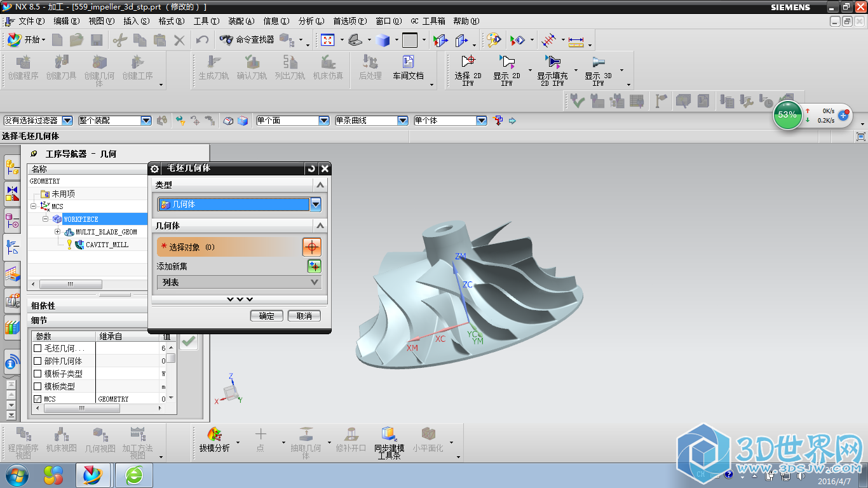The image size is (868, 488).
Task: Click the green IE browser taskbar icon
Action: tap(134, 475)
